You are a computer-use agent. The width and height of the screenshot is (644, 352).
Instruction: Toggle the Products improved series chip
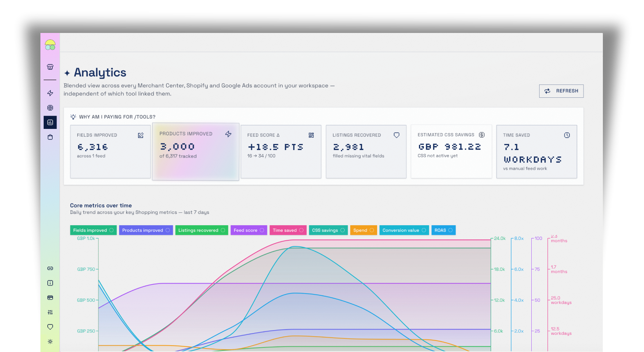pyautogui.click(x=146, y=230)
